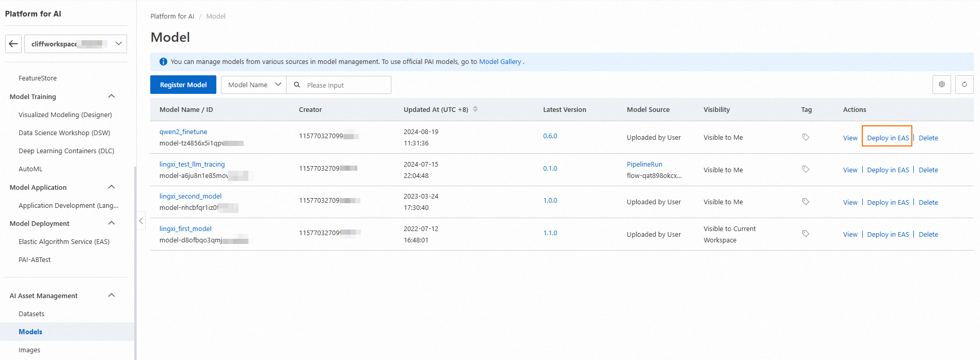980x360 pixels.
Task: Click the Model Source column header
Action: (x=648, y=109)
